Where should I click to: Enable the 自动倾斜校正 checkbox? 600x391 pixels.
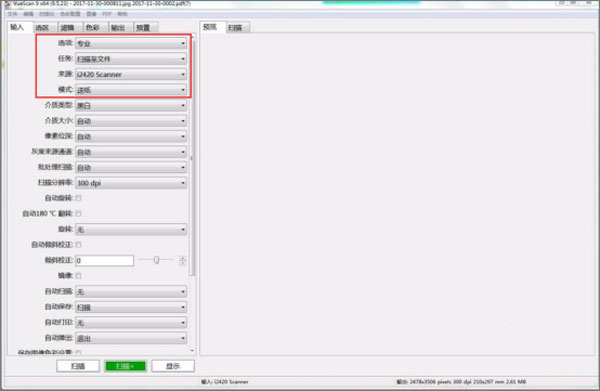pos(78,244)
